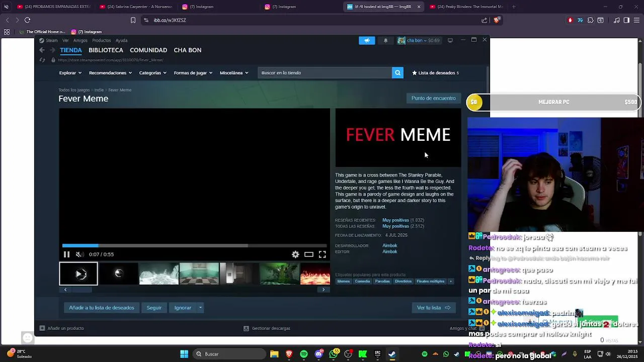Open the Ver menu in Steam

point(66,40)
